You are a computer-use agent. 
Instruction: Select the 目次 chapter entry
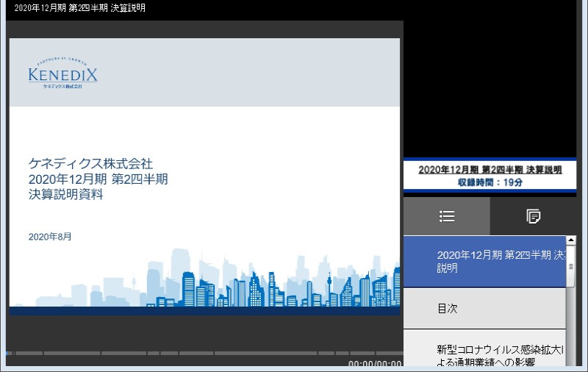point(484,309)
